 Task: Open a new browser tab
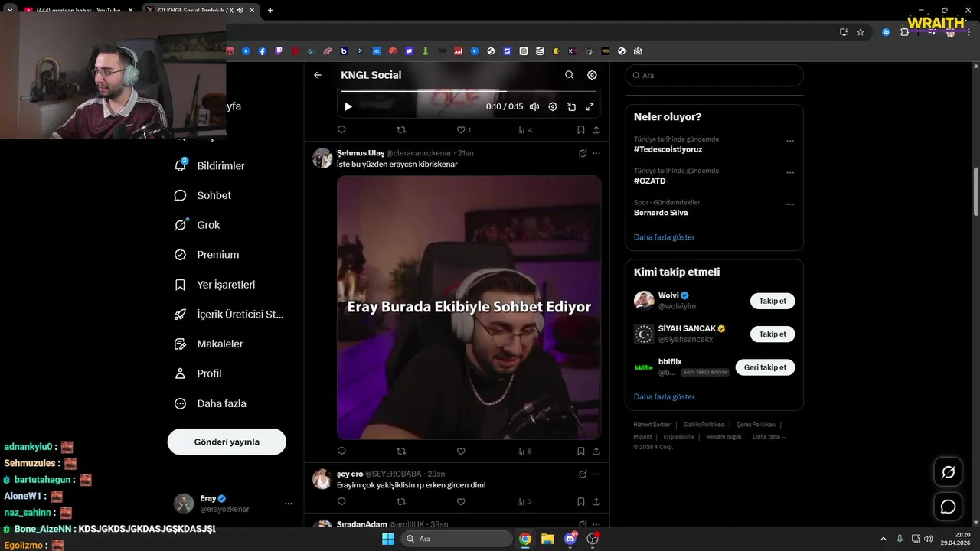click(270, 10)
